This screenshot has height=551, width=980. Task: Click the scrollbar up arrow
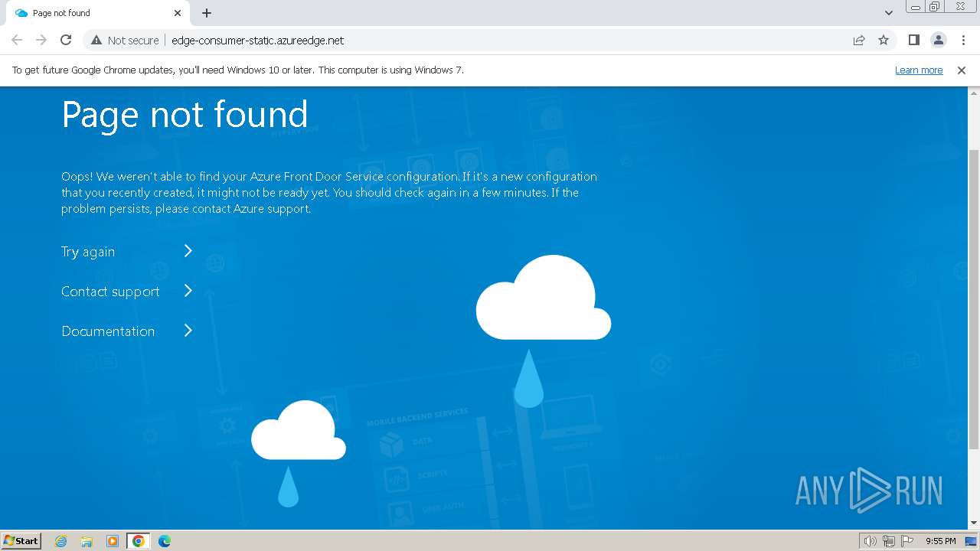pos(974,93)
